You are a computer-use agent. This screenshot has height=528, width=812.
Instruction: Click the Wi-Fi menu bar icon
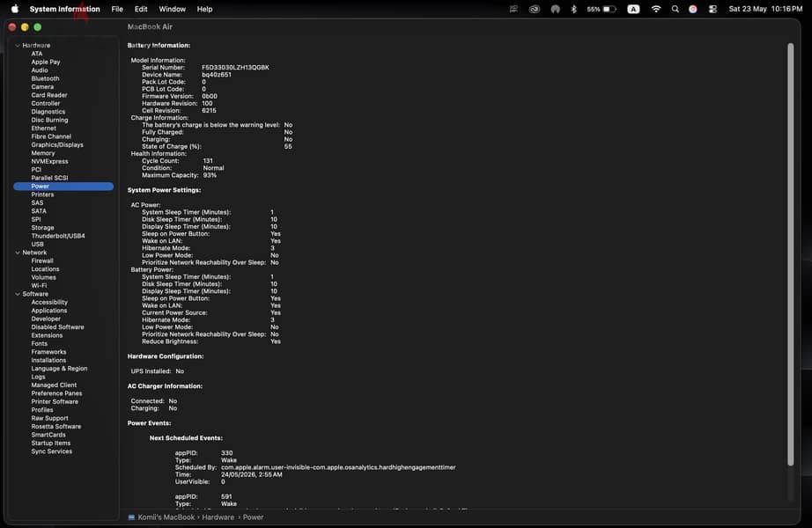656,9
